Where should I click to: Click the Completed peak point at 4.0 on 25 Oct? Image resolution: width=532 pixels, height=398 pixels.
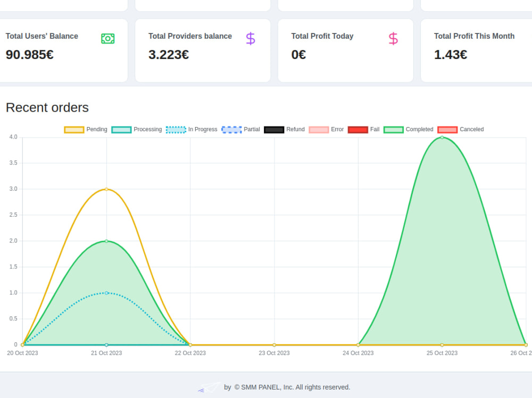coord(442,137)
